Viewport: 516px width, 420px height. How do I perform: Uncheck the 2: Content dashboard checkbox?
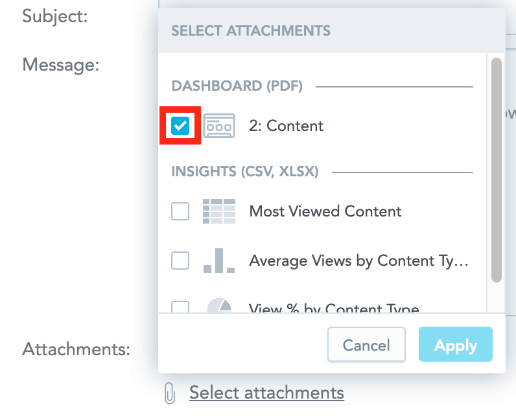tap(180, 126)
